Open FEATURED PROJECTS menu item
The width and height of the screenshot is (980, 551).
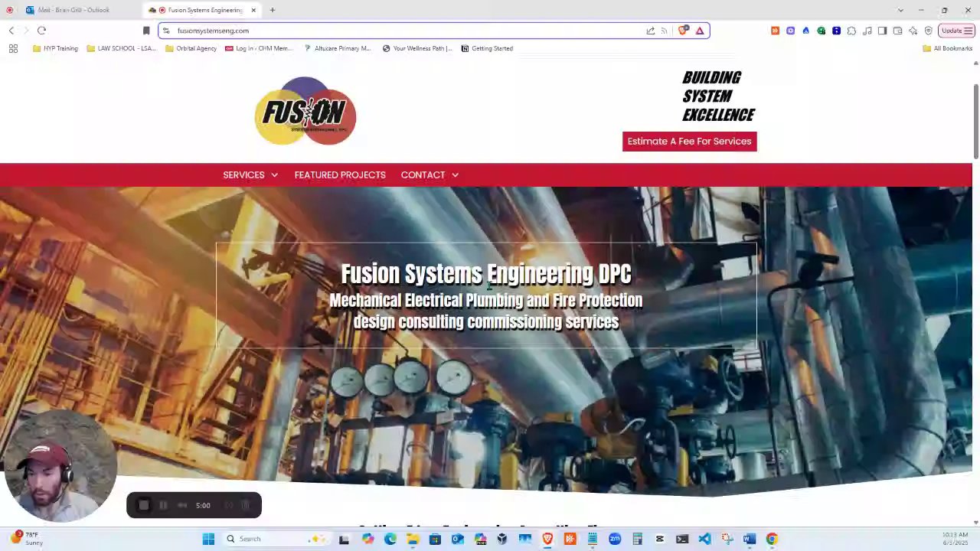(340, 175)
